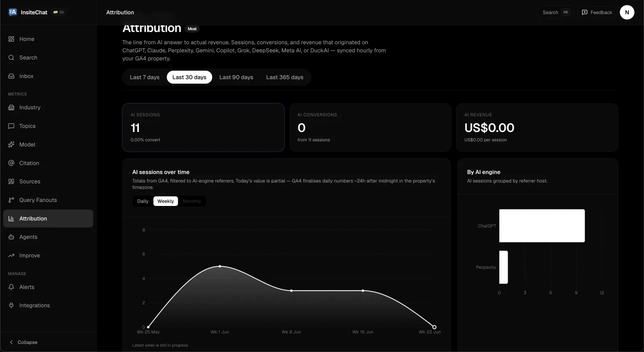Screen dimensions: 644x352
Task: Click the Inbox tray icon
Action: point(11,76)
